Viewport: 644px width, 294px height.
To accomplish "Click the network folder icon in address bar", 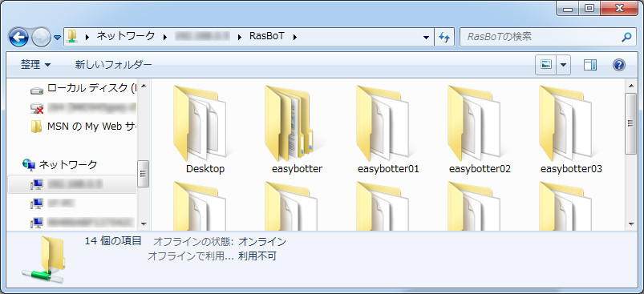I will pos(72,36).
